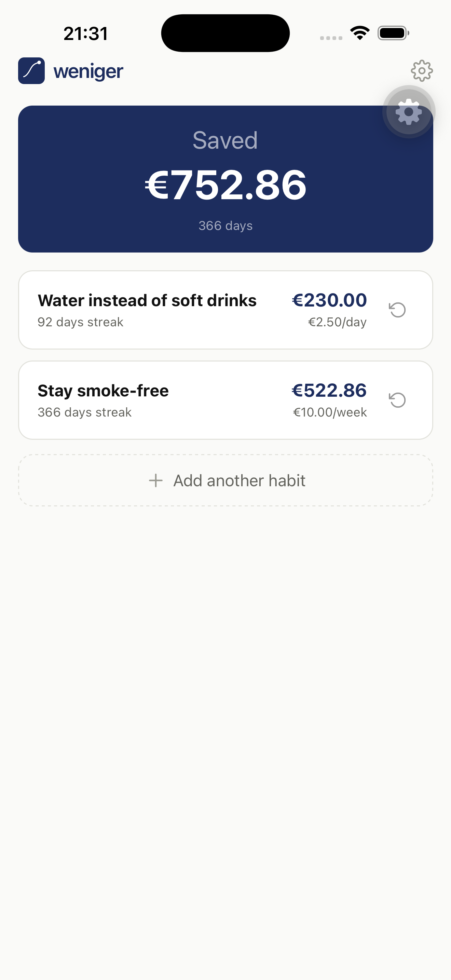This screenshot has width=451, height=980.
Task: Tap the floating filled gear button
Action: coord(408,112)
